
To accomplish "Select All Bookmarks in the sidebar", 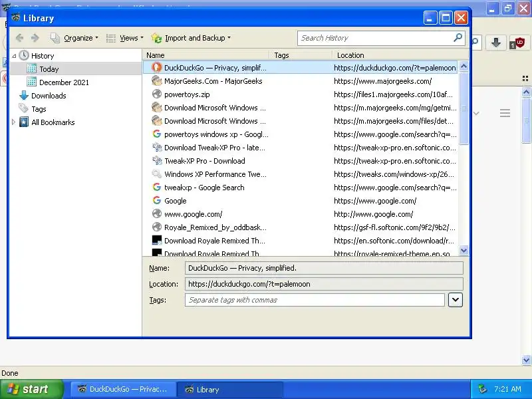I will [x=53, y=122].
